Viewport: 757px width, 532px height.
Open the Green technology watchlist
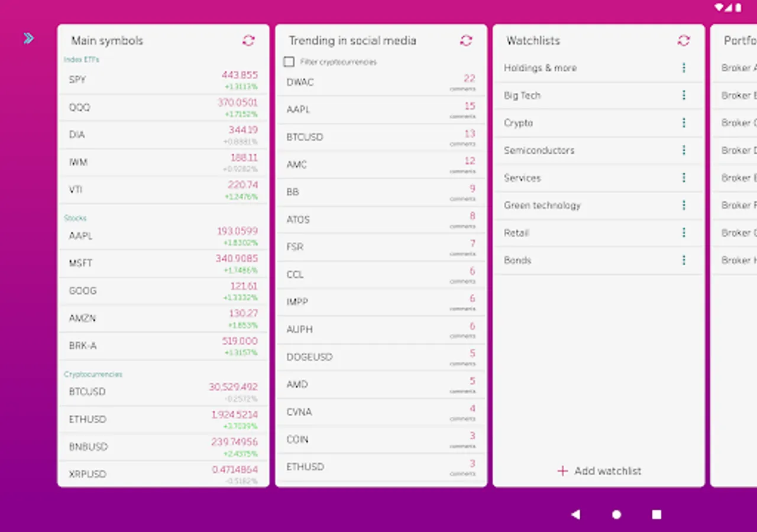599,205
